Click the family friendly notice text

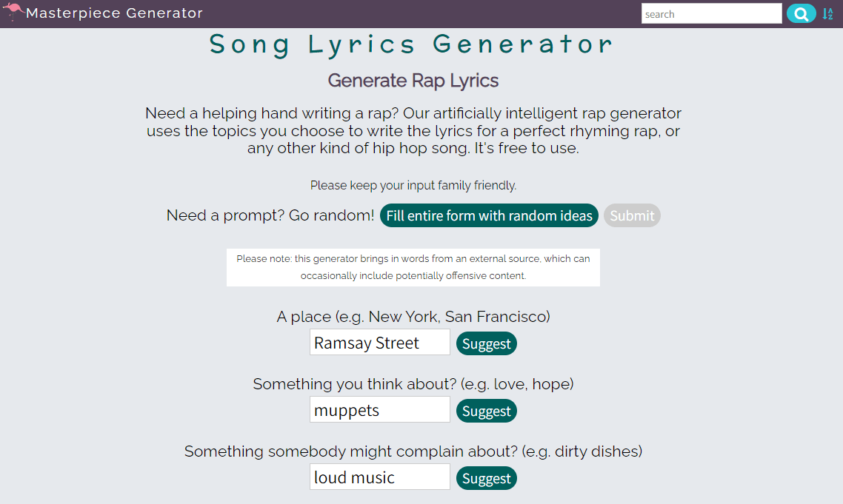413,185
